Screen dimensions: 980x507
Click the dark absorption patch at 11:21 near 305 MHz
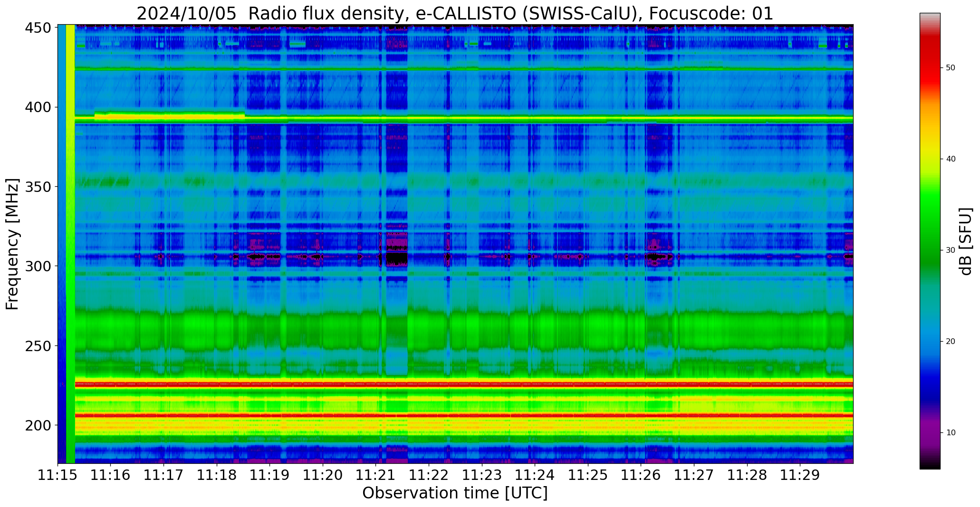point(396,259)
